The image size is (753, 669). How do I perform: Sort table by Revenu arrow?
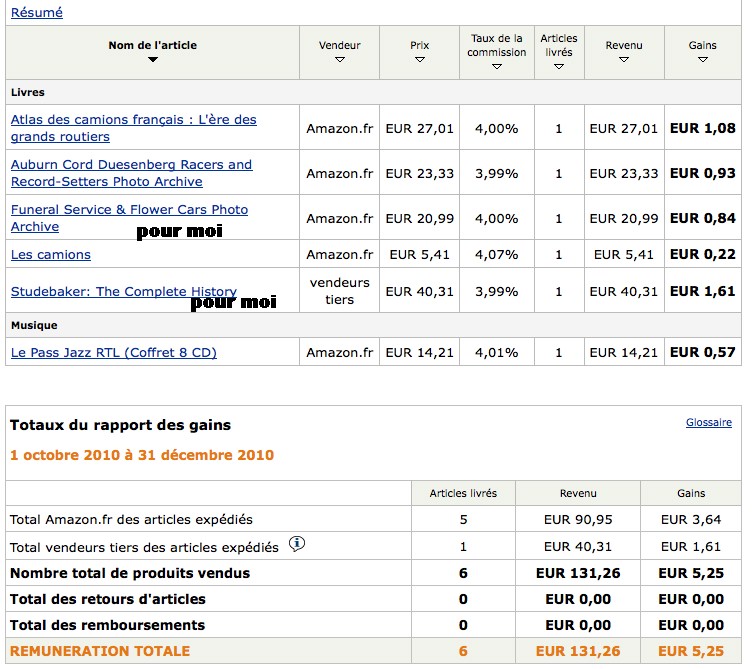click(624, 60)
